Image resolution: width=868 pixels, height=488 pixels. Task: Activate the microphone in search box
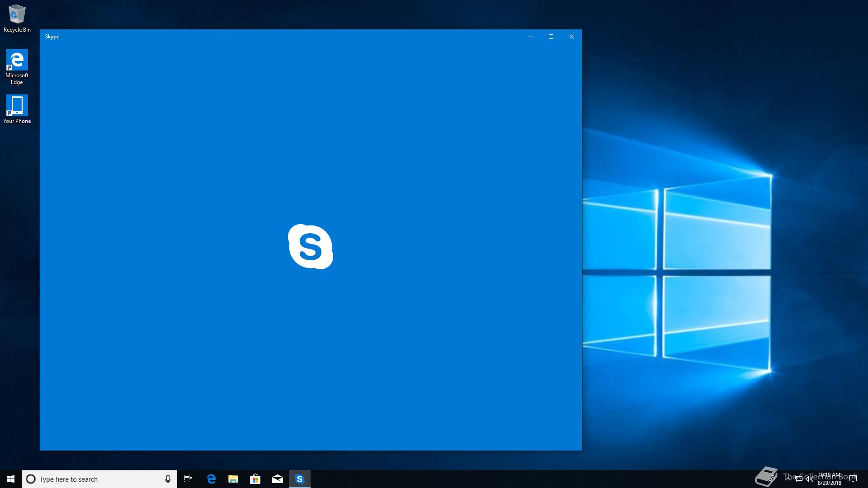click(x=168, y=479)
